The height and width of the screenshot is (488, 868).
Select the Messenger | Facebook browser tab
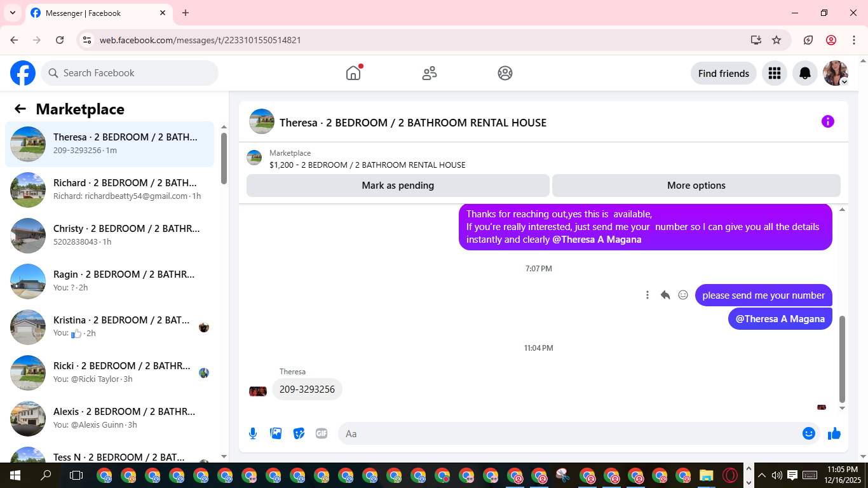(x=98, y=13)
